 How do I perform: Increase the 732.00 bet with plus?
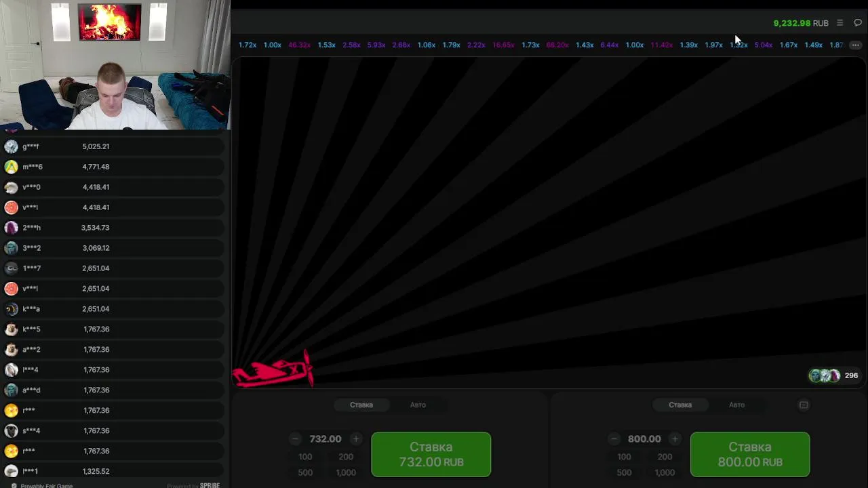click(x=356, y=439)
